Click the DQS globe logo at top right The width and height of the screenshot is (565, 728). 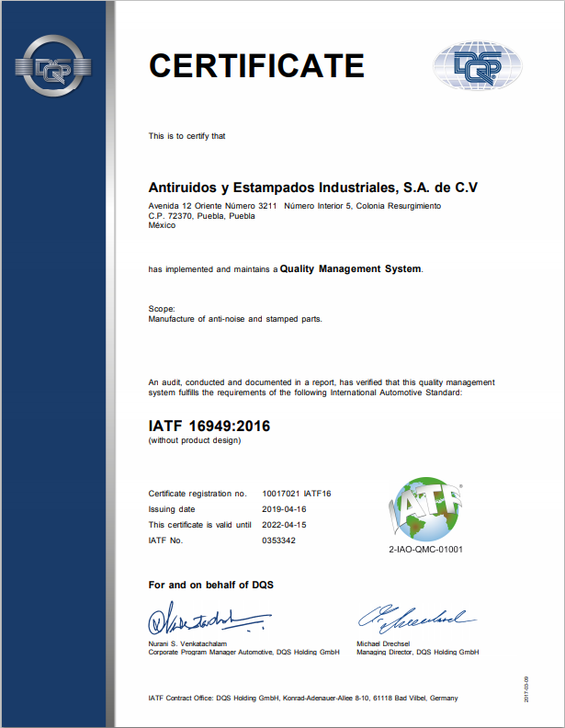478,65
